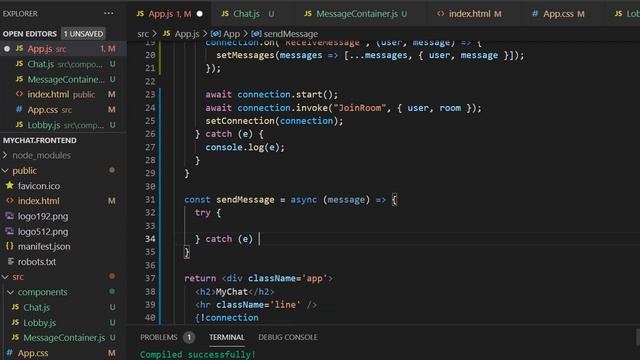Switch to the Chat.js editor tab
The width and height of the screenshot is (640, 360).
pyautogui.click(x=247, y=14)
